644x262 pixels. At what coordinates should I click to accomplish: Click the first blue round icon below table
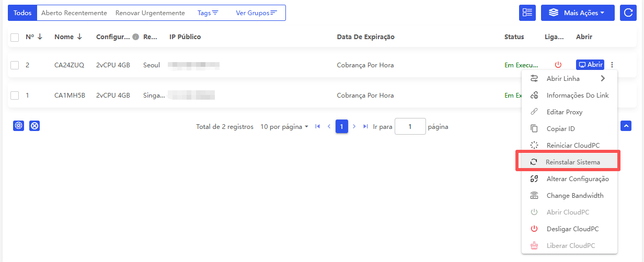click(x=18, y=126)
